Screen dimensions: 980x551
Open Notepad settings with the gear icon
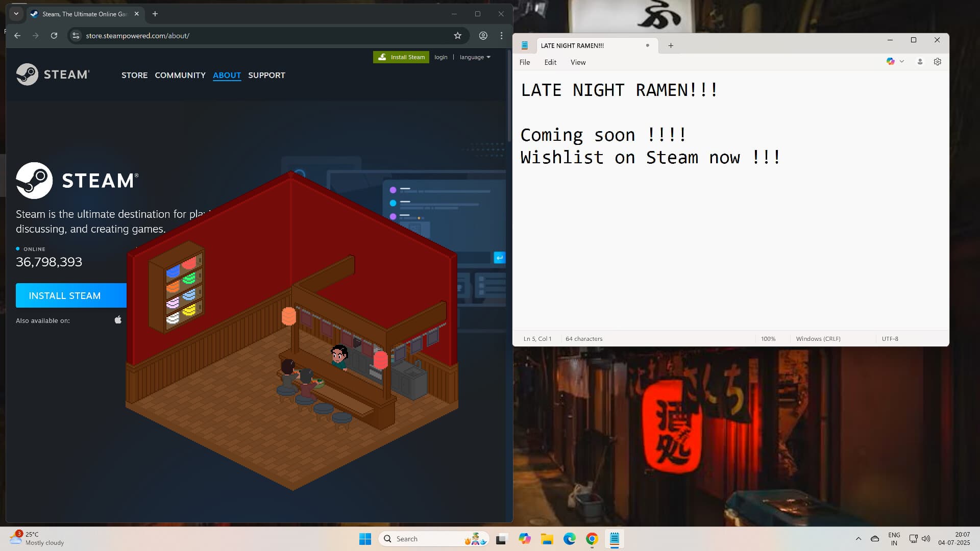click(937, 61)
